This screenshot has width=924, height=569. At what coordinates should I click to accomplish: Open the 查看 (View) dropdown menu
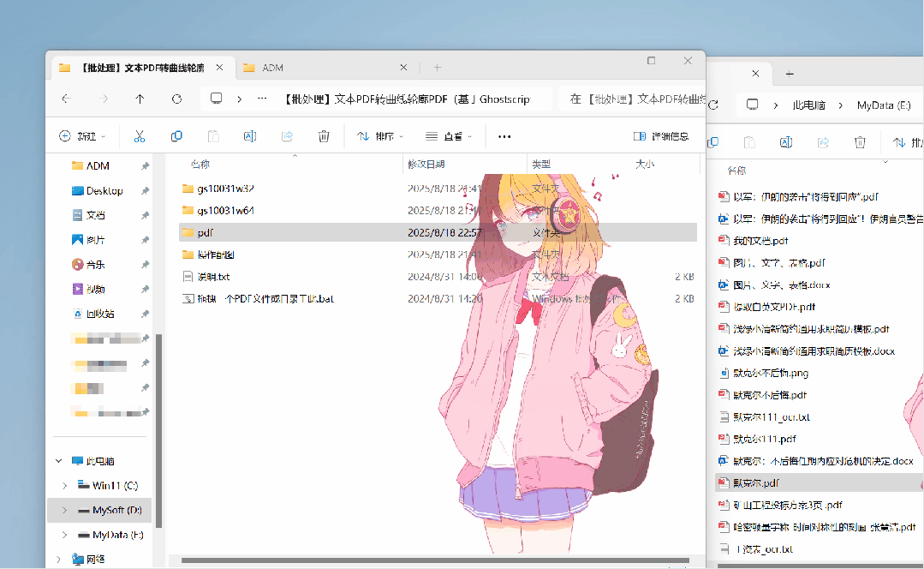(x=449, y=136)
